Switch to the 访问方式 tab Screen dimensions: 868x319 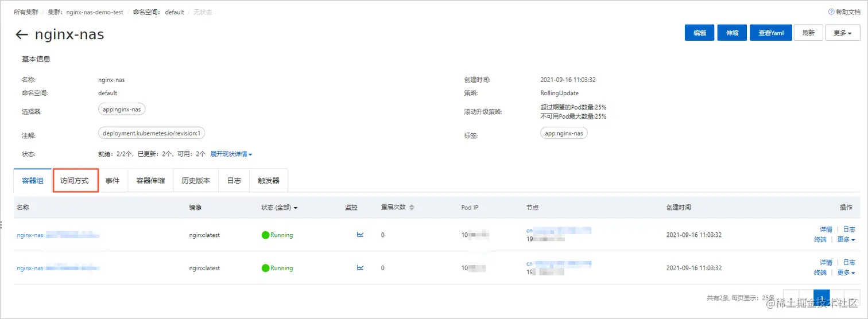point(75,180)
